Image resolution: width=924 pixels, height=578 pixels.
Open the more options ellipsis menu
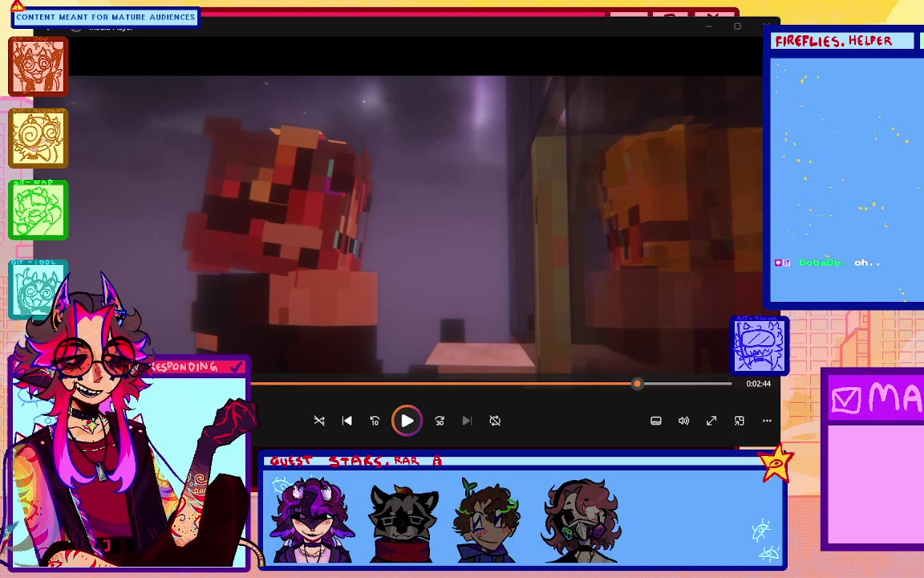767,421
